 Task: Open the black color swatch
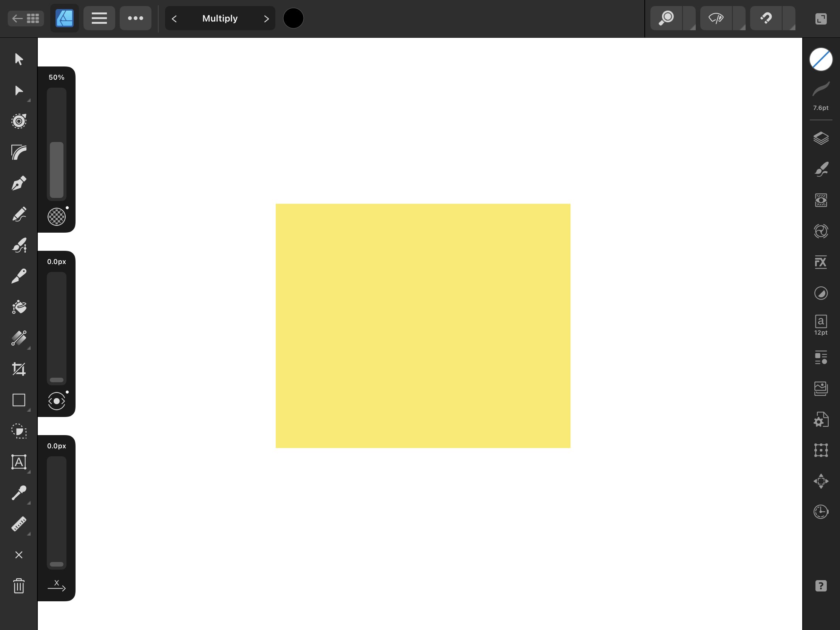click(x=293, y=18)
